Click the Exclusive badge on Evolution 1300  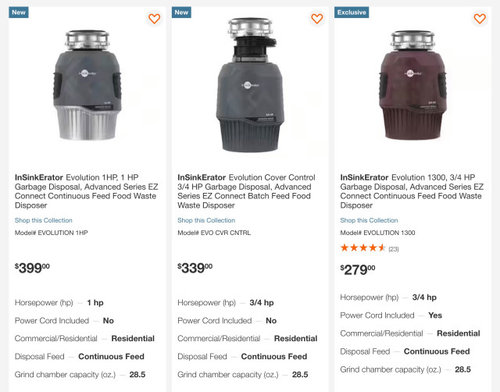(352, 12)
